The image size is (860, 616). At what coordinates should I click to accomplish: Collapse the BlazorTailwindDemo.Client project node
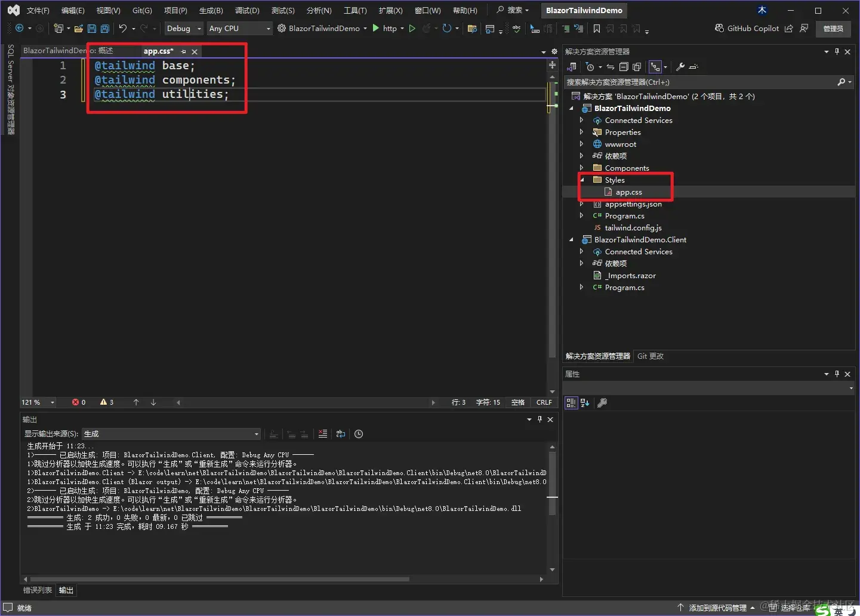pyautogui.click(x=571, y=239)
